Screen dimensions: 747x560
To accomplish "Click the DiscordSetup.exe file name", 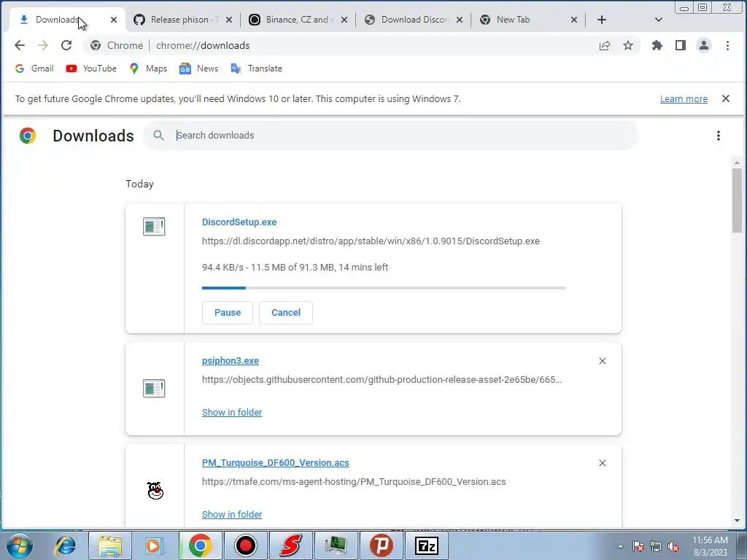I will (x=239, y=222).
